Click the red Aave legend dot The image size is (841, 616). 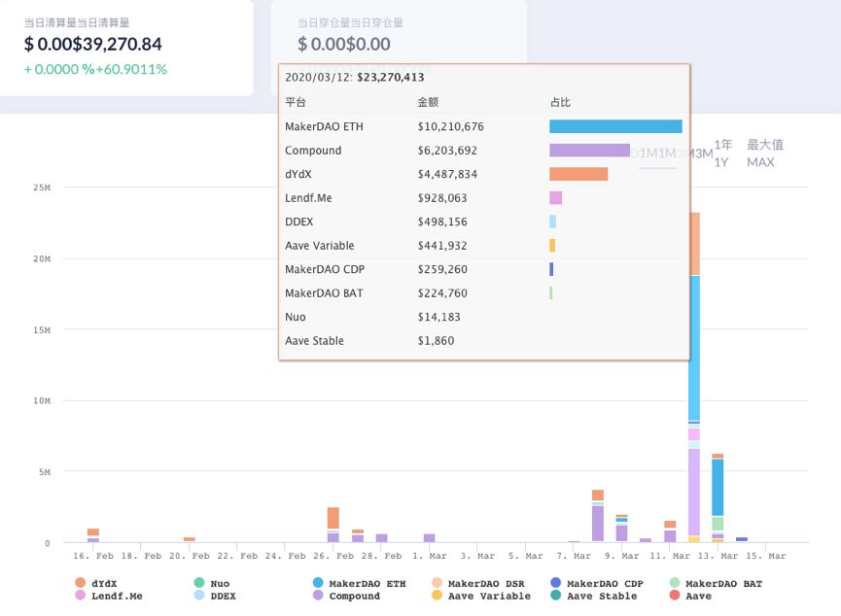(675, 595)
